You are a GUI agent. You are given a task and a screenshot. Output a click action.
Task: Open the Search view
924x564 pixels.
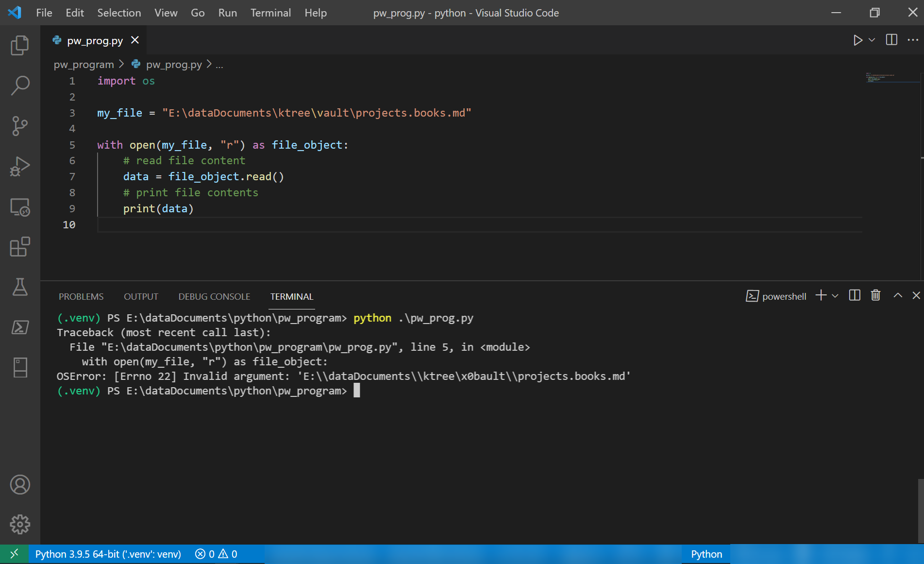pos(19,85)
